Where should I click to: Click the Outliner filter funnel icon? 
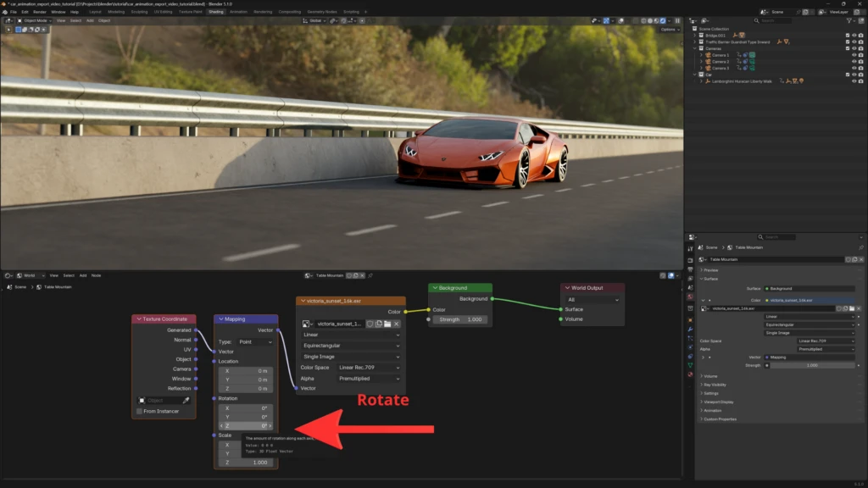click(849, 20)
